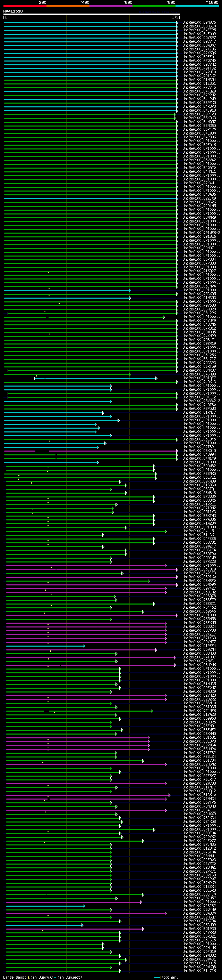
Task: Select label UniRef100_B9AW82
Action: tap(199, 466)
